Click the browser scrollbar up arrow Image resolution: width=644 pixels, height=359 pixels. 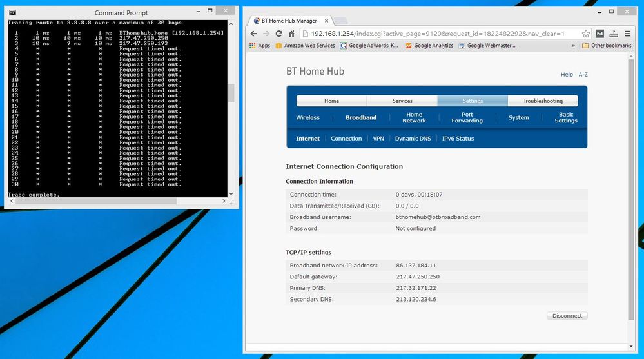[631, 56]
